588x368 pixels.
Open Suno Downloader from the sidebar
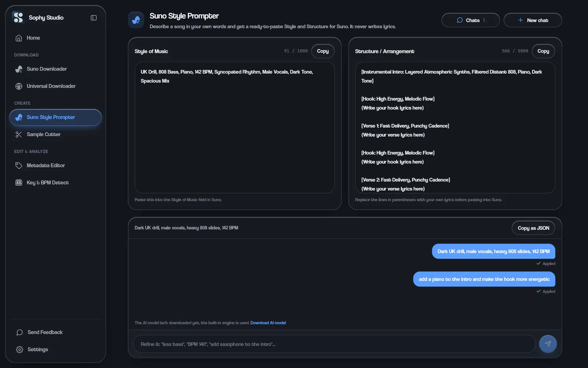coord(55,69)
